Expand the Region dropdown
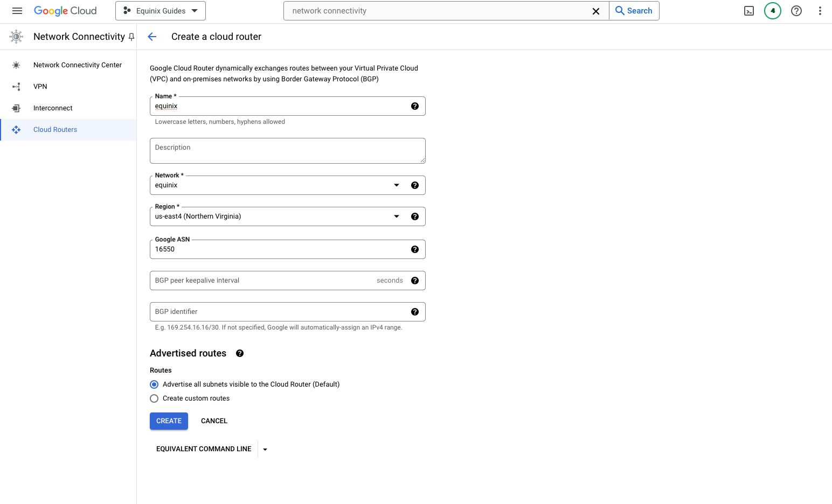This screenshot has width=832, height=504. (397, 216)
